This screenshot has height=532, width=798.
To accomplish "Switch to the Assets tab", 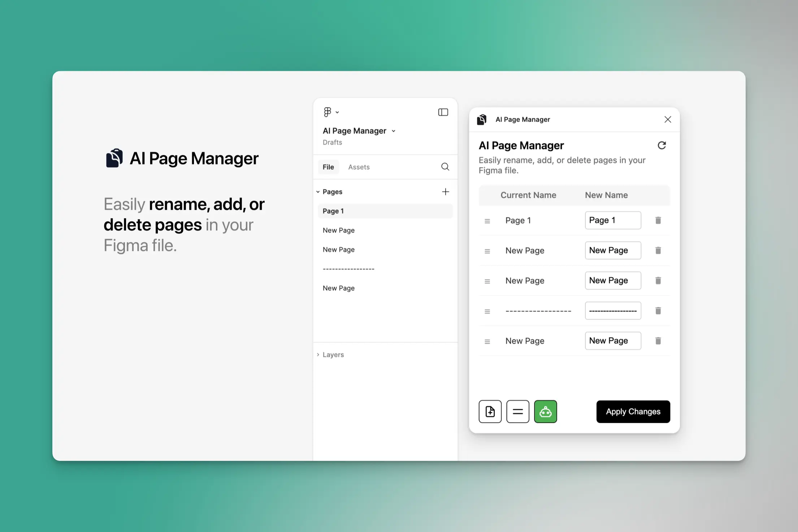I will (x=359, y=167).
